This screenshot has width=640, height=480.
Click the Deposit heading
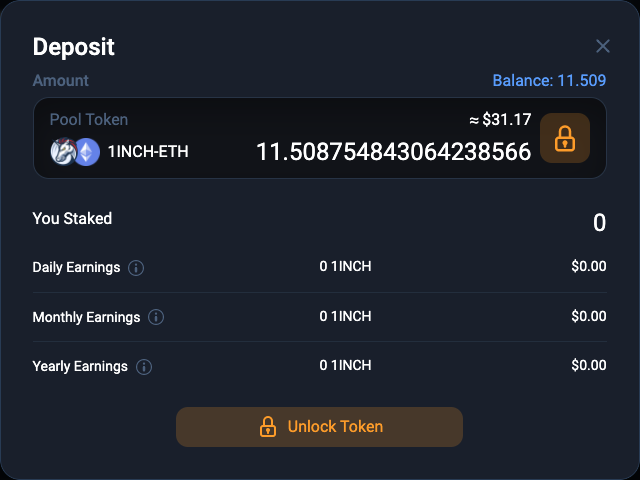pyautogui.click(x=73, y=47)
